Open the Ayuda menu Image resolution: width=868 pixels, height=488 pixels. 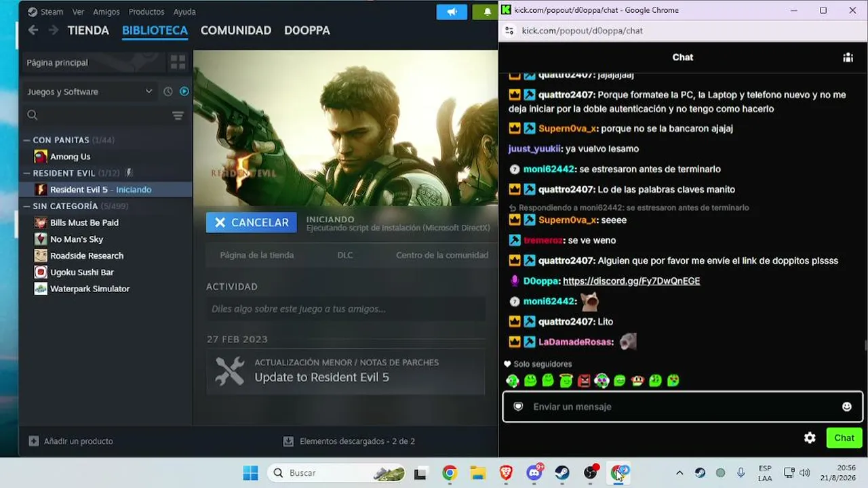[184, 12]
